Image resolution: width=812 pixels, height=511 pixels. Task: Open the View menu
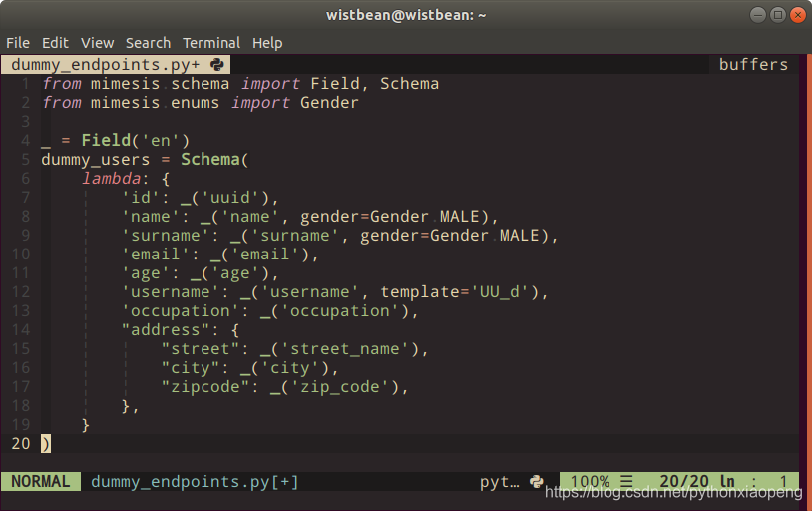[97, 43]
